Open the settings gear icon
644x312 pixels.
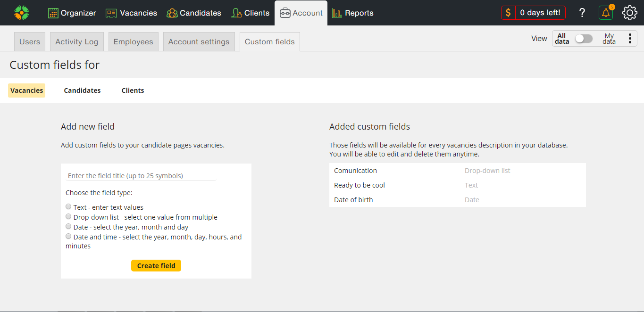(630, 13)
